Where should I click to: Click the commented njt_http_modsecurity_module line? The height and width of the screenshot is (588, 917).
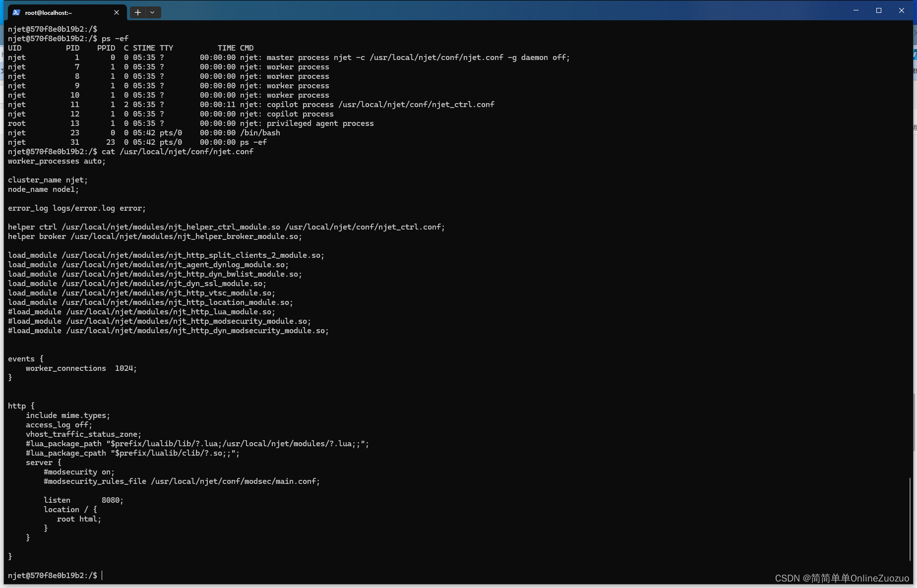(159, 321)
